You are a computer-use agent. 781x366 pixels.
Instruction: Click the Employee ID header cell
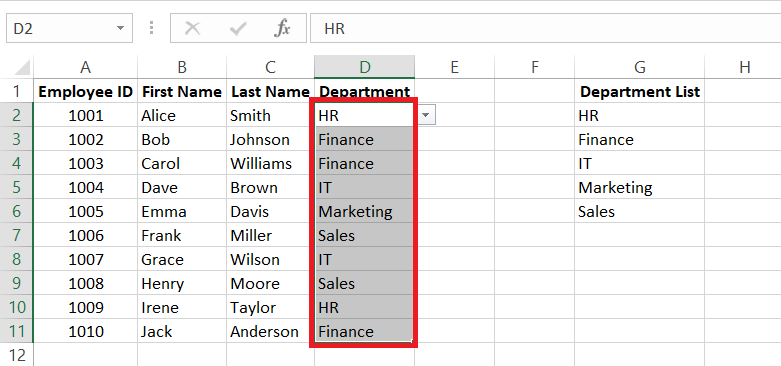coord(85,91)
